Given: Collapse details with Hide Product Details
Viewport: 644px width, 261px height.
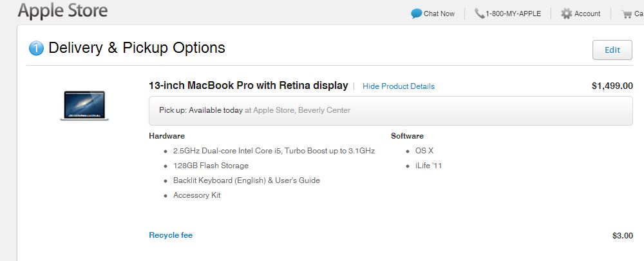Looking at the screenshot, I should point(399,86).
